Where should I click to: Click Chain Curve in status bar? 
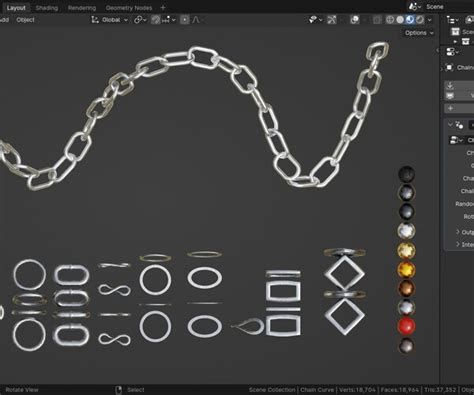coord(317,390)
